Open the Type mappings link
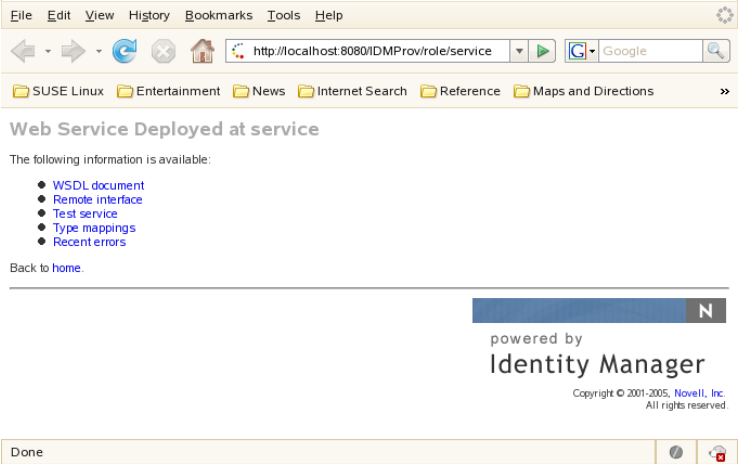The height and width of the screenshot is (464, 740). click(x=94, y=228)
